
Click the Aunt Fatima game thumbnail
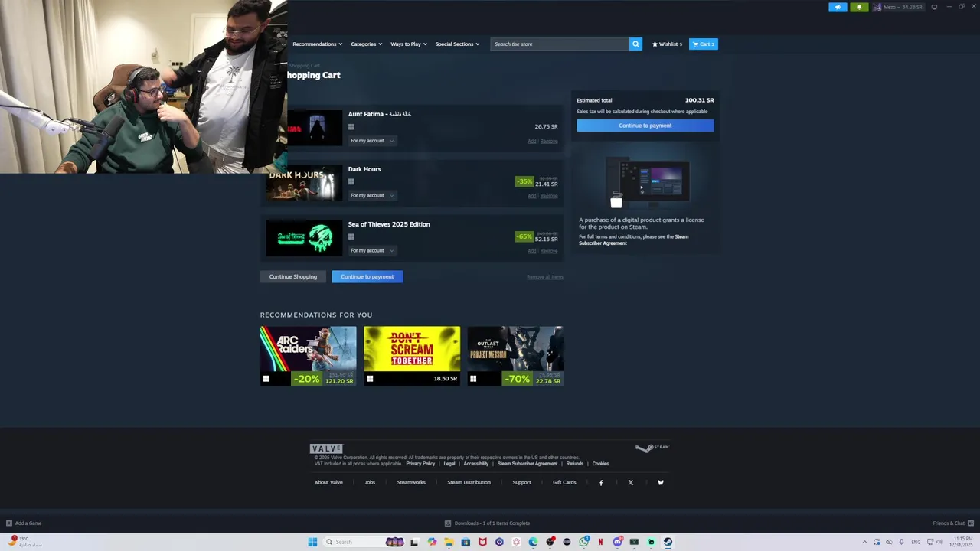coord(315,128)
